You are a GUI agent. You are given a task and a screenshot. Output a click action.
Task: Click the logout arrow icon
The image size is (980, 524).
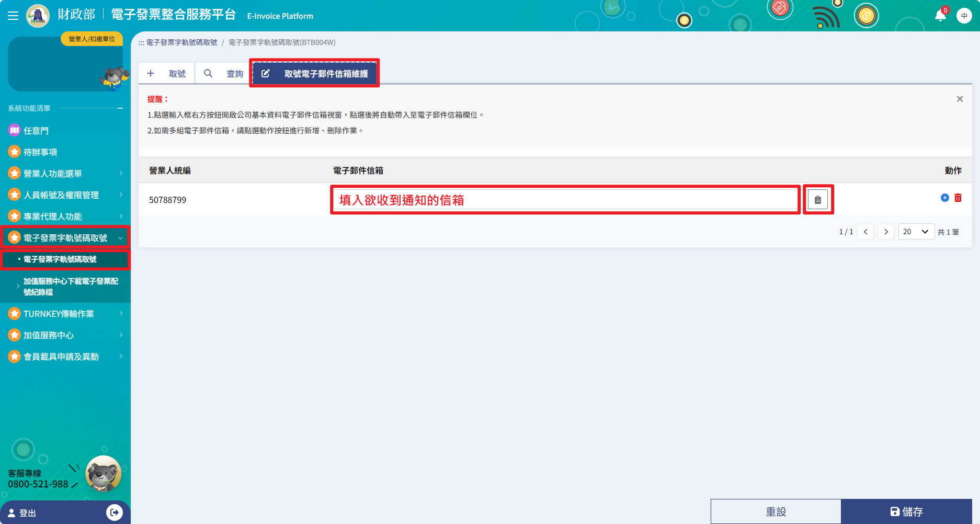pyautogui.click(x=114, y=512)
